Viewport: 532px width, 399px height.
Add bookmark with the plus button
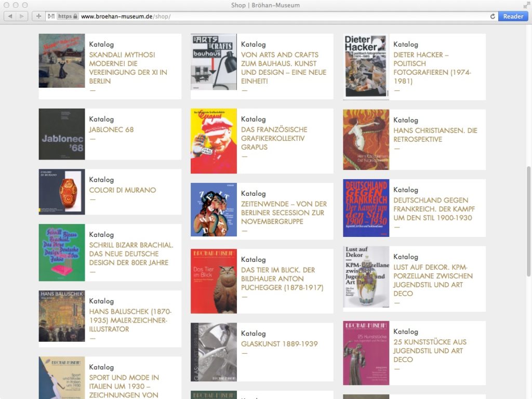point(38,16)
